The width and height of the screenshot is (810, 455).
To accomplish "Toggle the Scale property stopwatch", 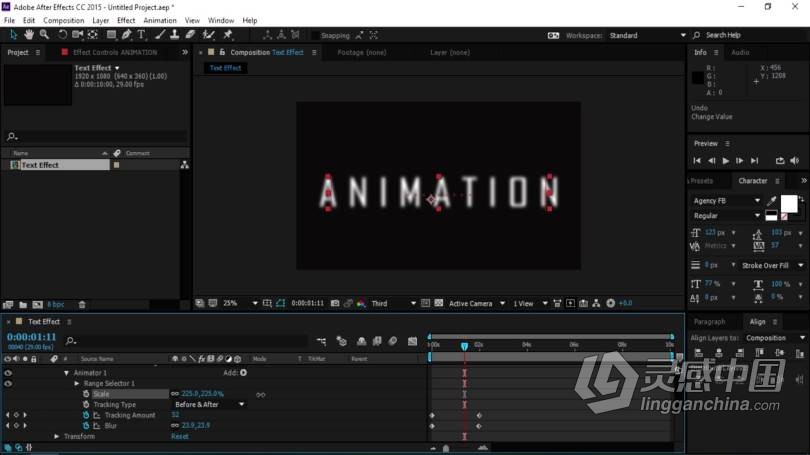I will (85, 394).
